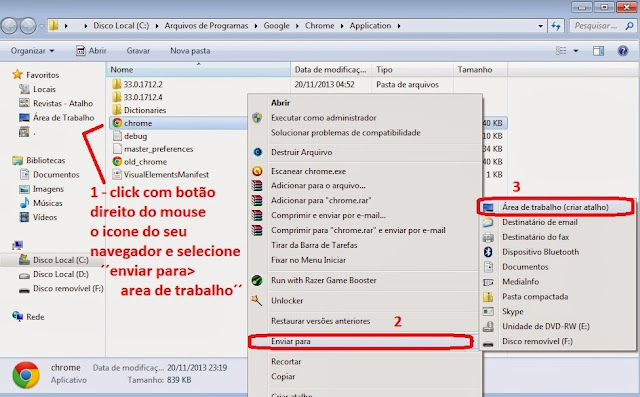
Task: Choose Área de trabalho (criar atalho)
Action: click(x=557, y=207)
